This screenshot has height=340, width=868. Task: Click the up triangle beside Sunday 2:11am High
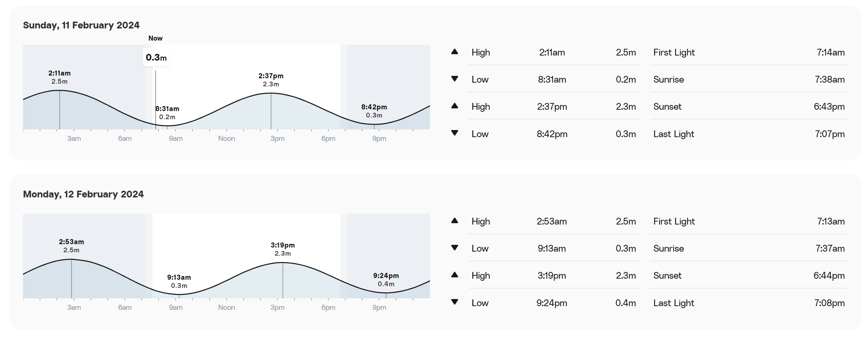pos(455,52)
